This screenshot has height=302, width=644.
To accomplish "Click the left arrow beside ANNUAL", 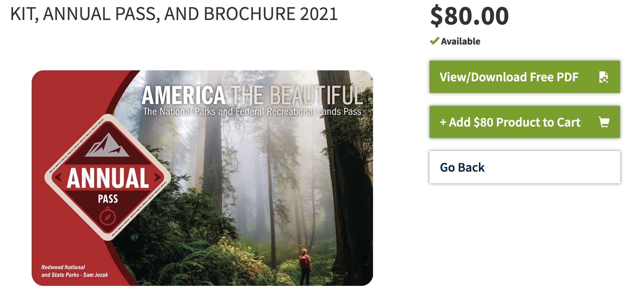I will click(58, 177).
